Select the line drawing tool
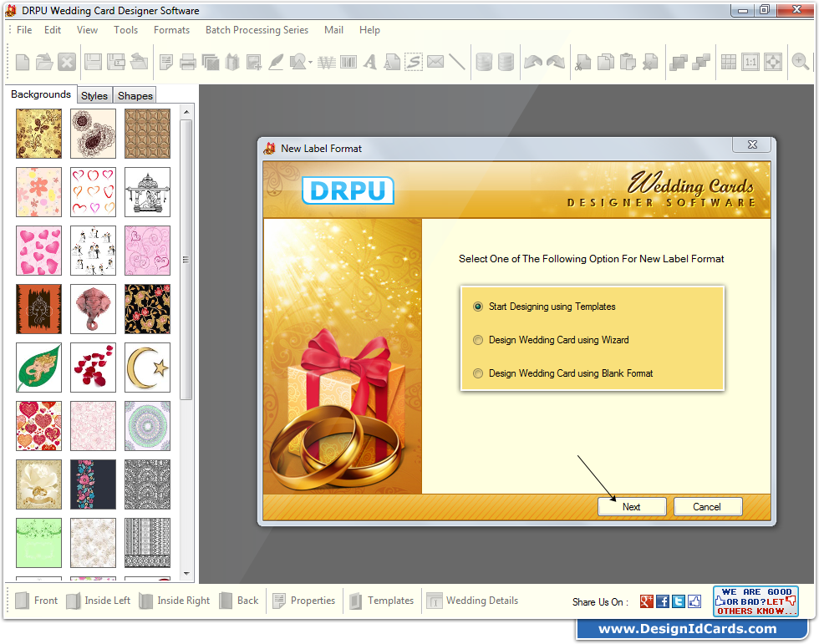The image size is (819, 644). pos(457,62)
